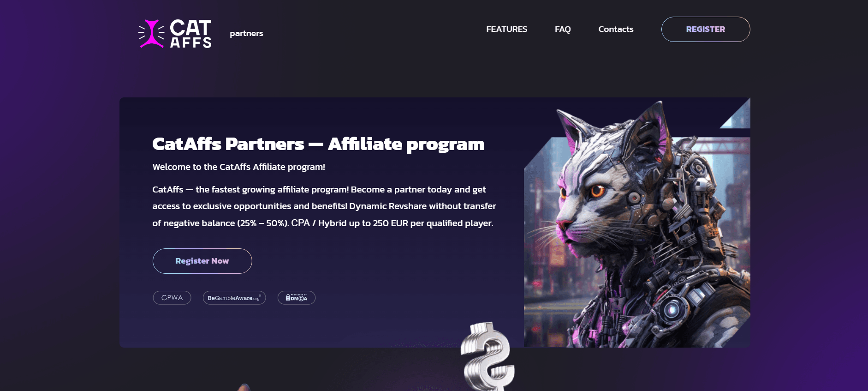Click the robotic cat's mechanical shoulder lens
868x391 pixels.
[672, 309]
